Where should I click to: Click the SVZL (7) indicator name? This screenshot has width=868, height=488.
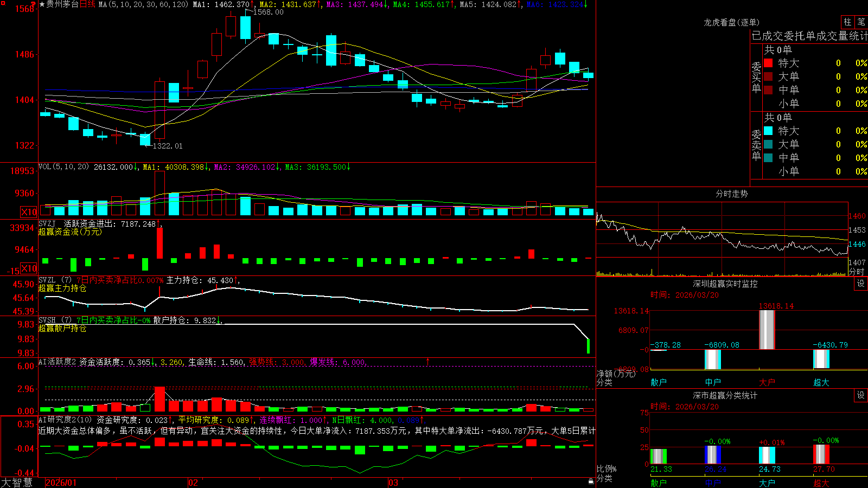[x=55, y=280]
